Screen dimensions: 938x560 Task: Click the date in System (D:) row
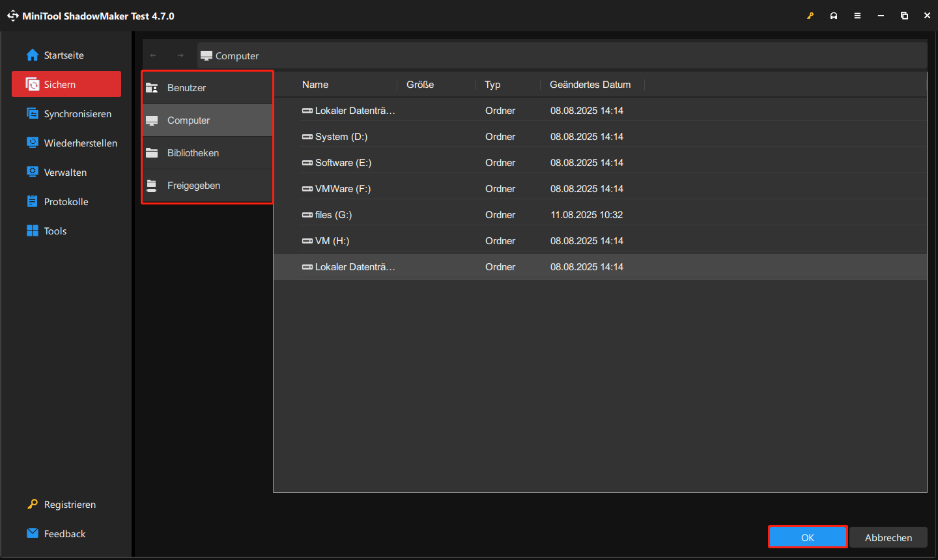[587, 137]
